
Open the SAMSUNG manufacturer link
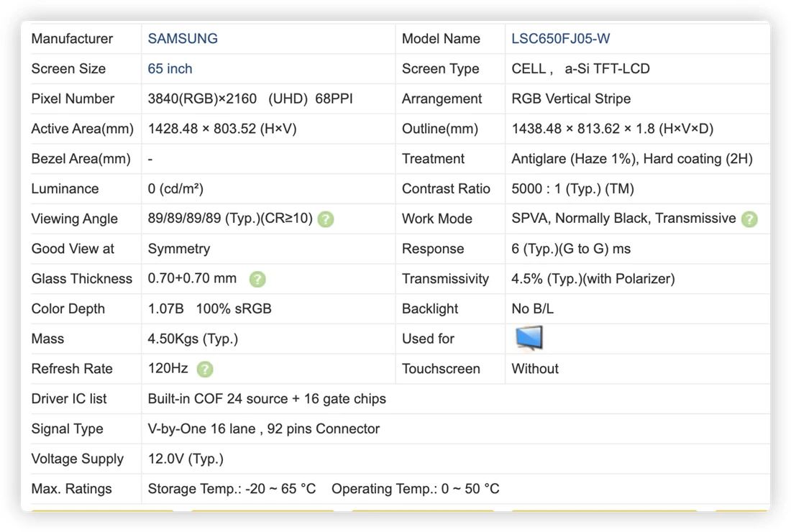click(x=183, y=39)
